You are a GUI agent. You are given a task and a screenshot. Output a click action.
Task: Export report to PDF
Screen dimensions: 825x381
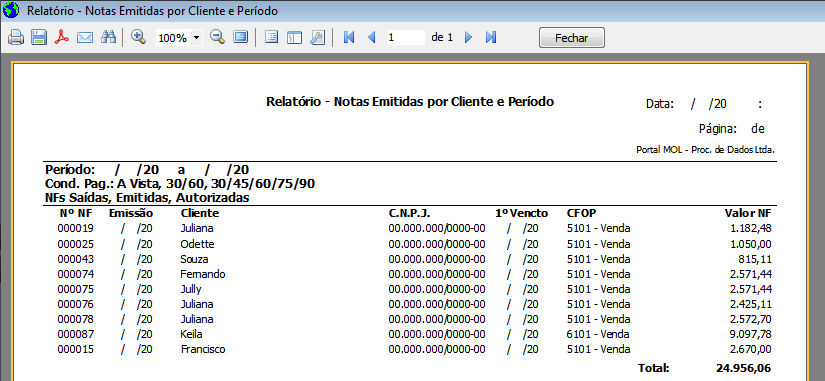[62, 37]
